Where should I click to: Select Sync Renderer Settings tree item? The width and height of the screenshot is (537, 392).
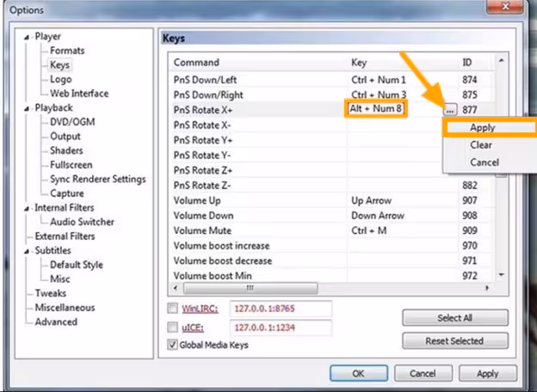coord(98,180)
